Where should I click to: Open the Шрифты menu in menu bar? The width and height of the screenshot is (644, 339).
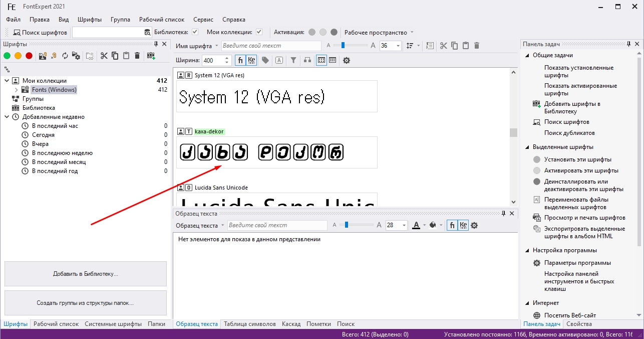90,20
